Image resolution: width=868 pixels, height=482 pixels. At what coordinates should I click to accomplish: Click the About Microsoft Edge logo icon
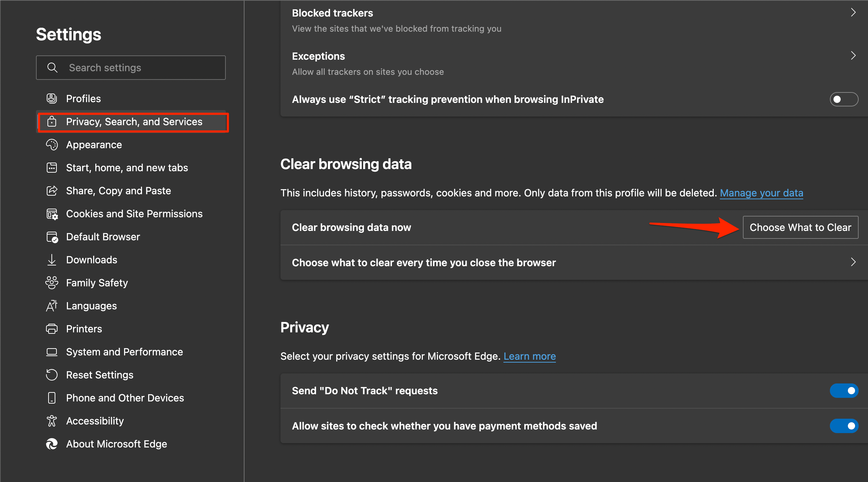tap(52, 444)
